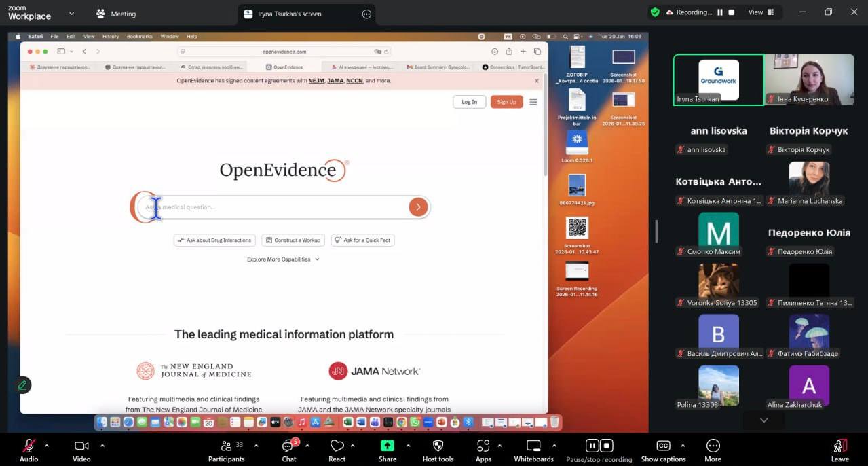Click the Meeting tab at top

point(116,14)
